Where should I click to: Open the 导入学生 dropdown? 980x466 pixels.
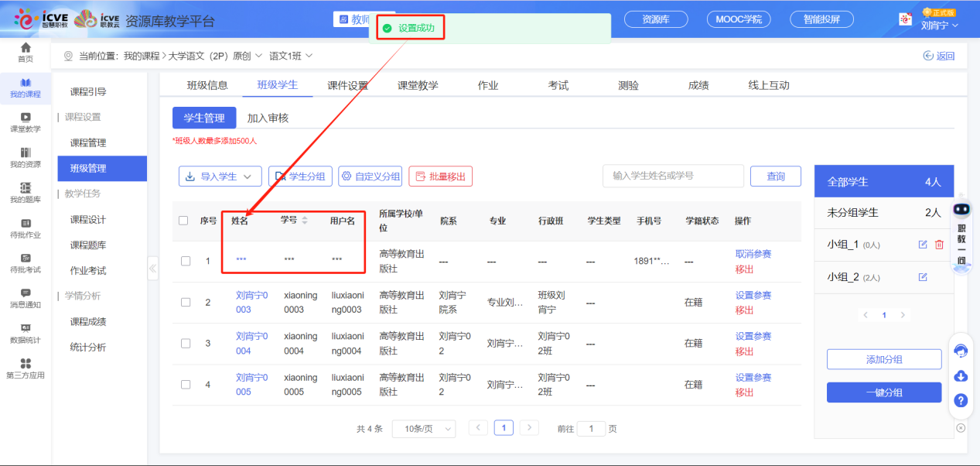point(220,176)
